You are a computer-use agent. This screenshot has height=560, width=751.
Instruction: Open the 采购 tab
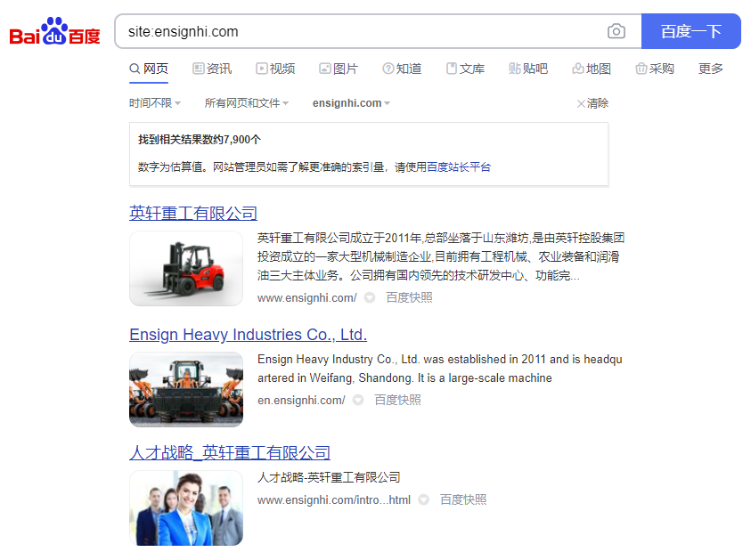point(655,69)
